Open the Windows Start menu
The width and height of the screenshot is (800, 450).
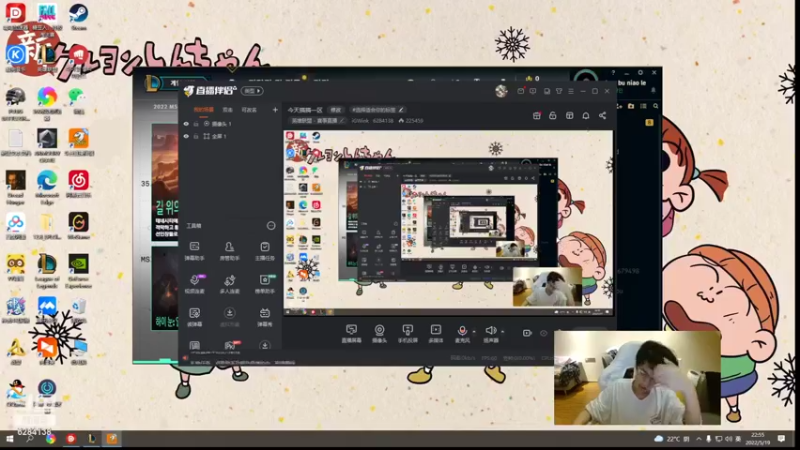pos(10,439)
